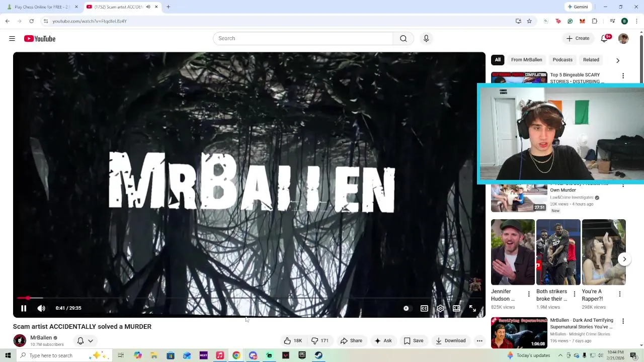The image size is (644, 362).
Task: Focus the YouTube search box
Action: (303, 39)
